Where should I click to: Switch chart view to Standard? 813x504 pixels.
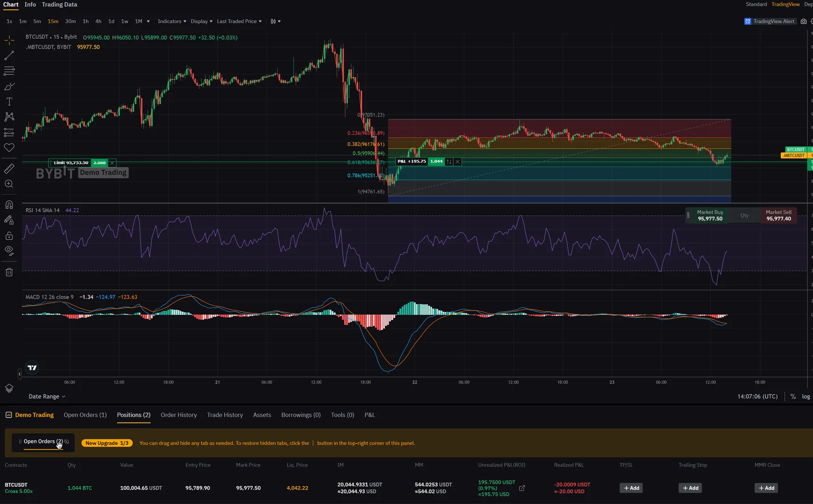coord(756,4)
